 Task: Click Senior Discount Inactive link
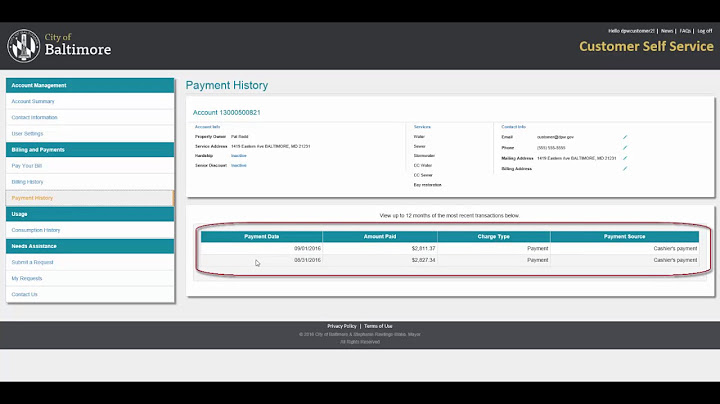tap(239, 165)
